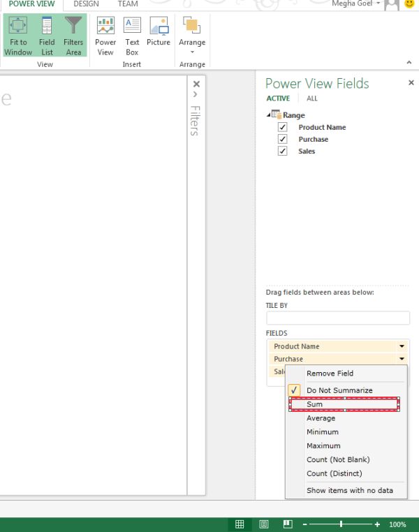Insert a new Power View sheet

pos(105,36)
